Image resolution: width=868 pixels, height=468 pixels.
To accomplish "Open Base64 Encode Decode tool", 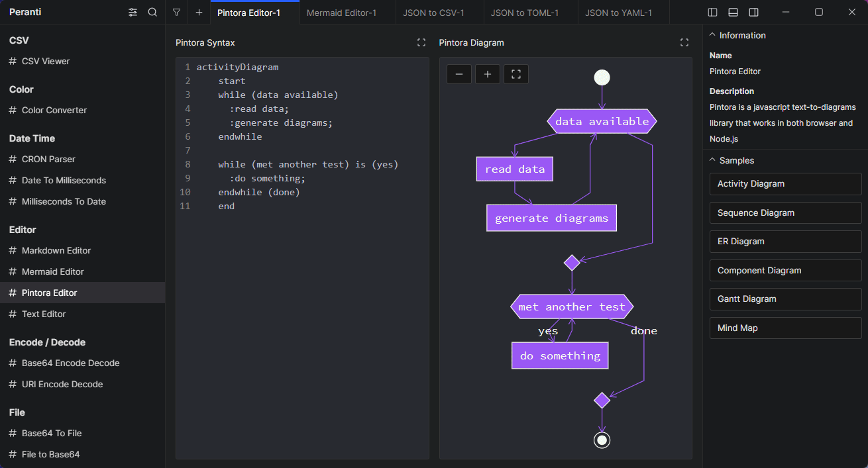I will point(82,363).
